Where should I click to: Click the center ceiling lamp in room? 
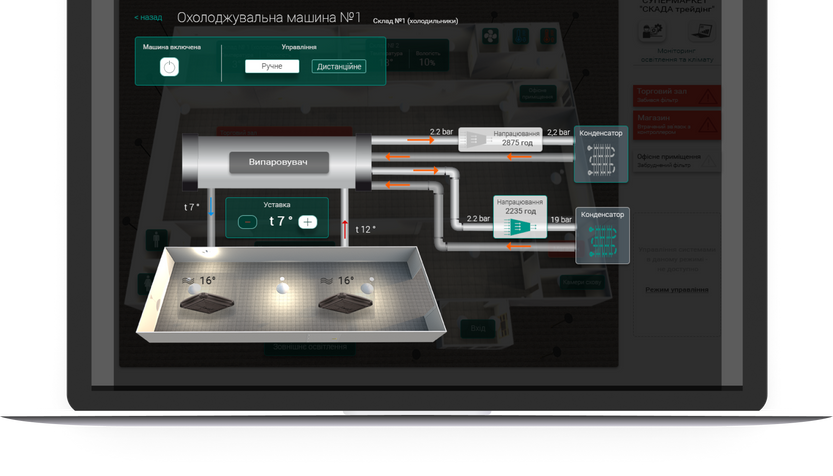click(x=282, y=290)
